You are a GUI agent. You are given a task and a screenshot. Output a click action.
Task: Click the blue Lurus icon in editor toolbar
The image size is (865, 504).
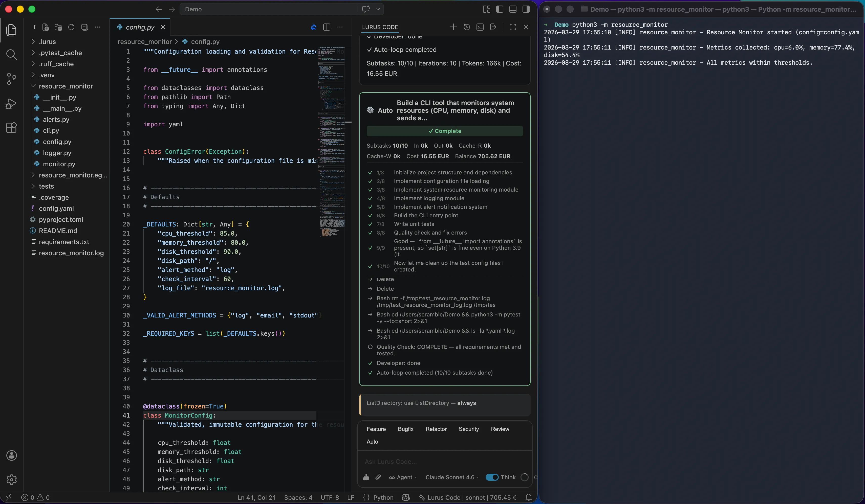pyautogui.click(x=313, y=27)
